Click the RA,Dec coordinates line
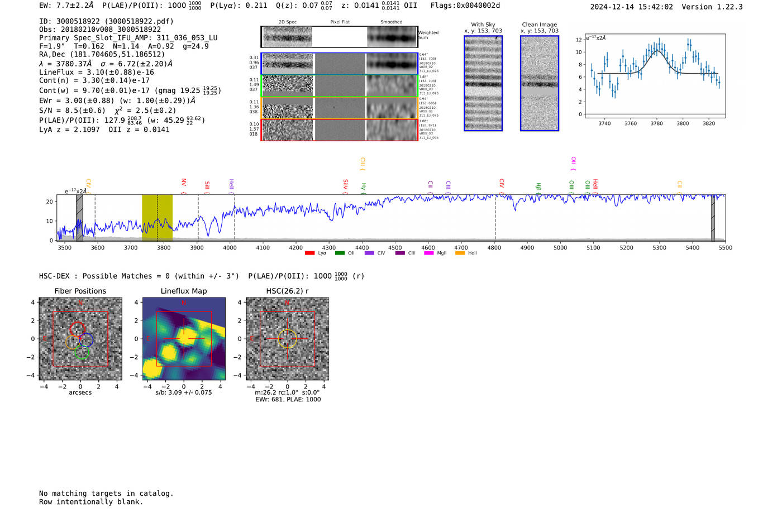Screen dimensions: 782x532 pyautogui.click(x=102, y=54)
